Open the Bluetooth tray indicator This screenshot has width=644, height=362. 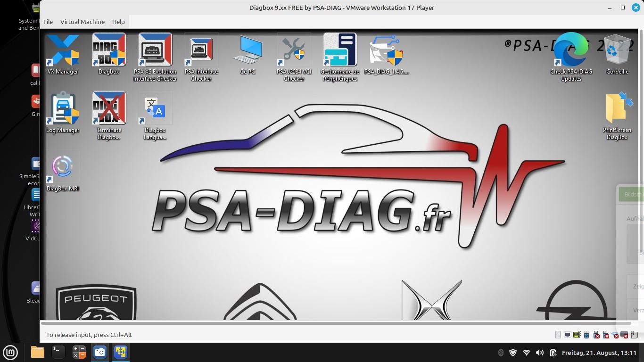pos(501,353)
